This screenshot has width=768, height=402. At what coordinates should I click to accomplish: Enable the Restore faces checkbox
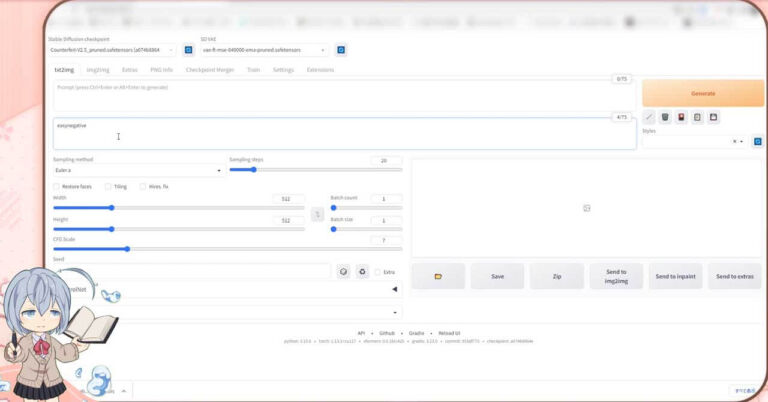(x=56, y=186)
